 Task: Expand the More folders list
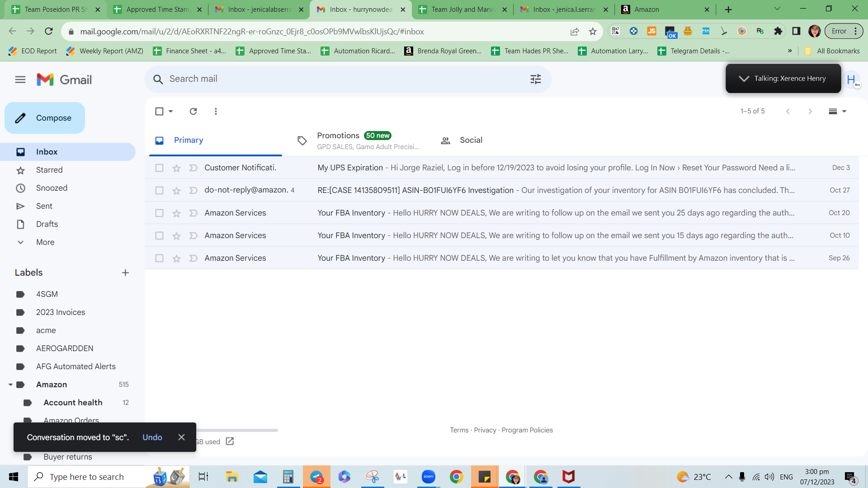[x=68, y=242]
